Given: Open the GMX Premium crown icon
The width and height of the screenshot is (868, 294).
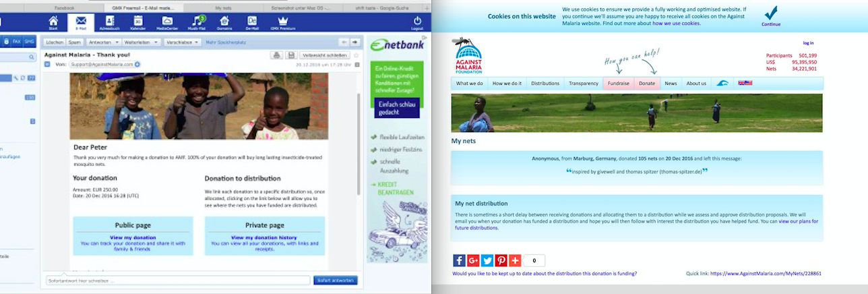Looking at the screenshot, I should click(282, 22).
